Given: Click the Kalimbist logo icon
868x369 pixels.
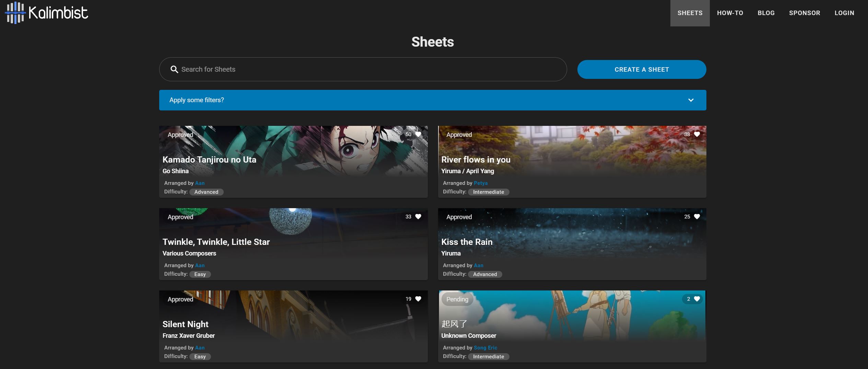Looking at the screenshot, I should point(15,13).
